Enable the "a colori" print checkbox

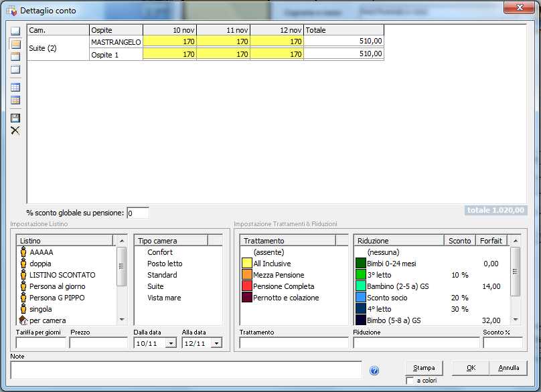(x=410, y=381)
